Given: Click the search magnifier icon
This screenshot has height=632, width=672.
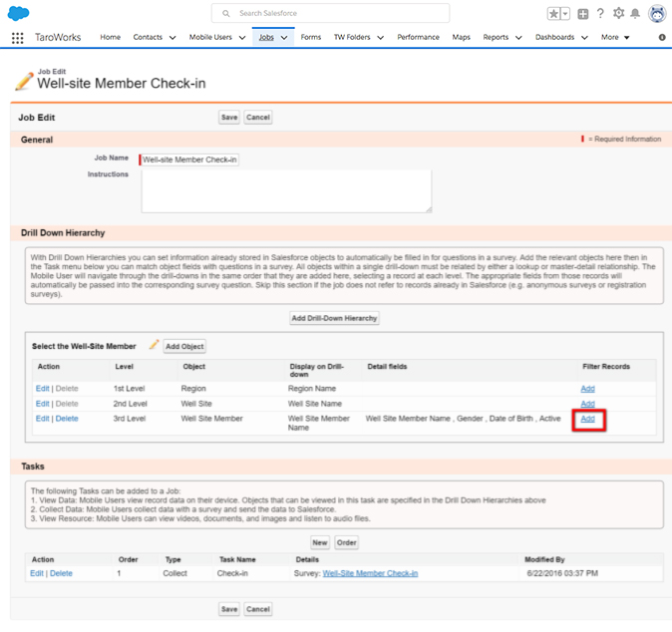Looking at the screenshot, I should coord(226,13).
